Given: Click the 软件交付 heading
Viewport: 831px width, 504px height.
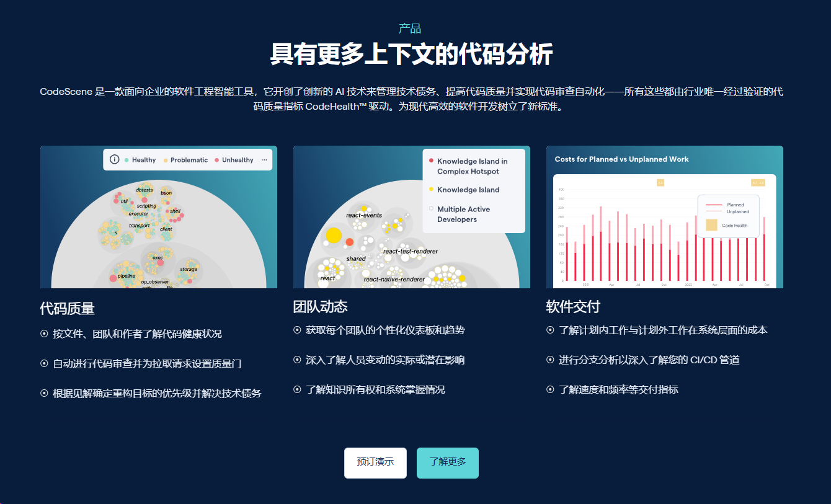Looking at the screenshot, I should click(x=574, y=306).
